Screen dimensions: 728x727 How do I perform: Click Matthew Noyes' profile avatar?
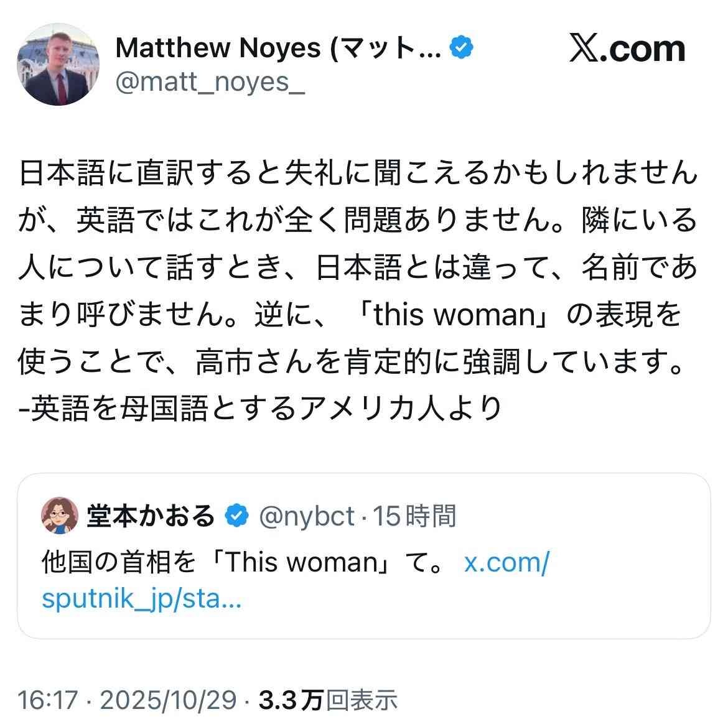click(x=57, y=65)
